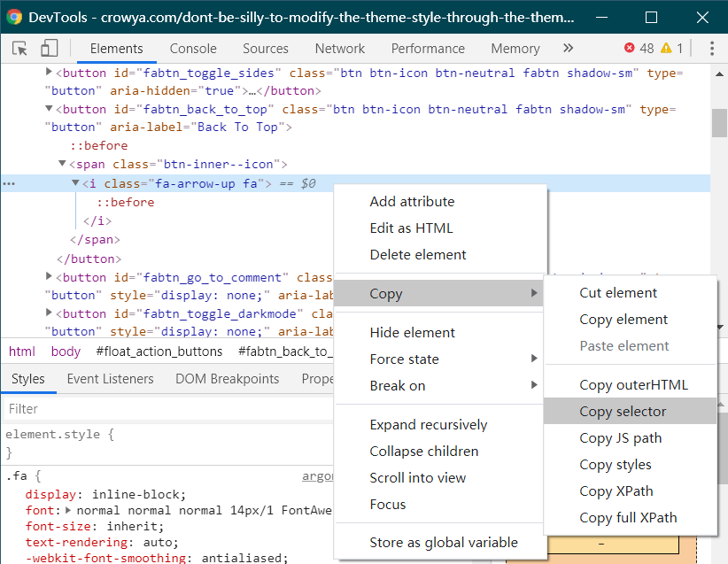Expand the font shorthand property triangle
Screen dimensions: 728x564
coord(69,511)
